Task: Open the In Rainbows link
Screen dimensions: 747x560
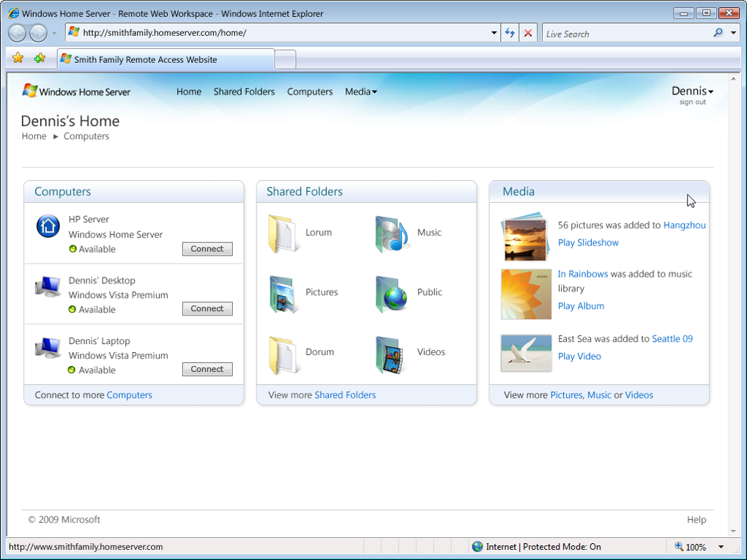Action: point(583,274)
